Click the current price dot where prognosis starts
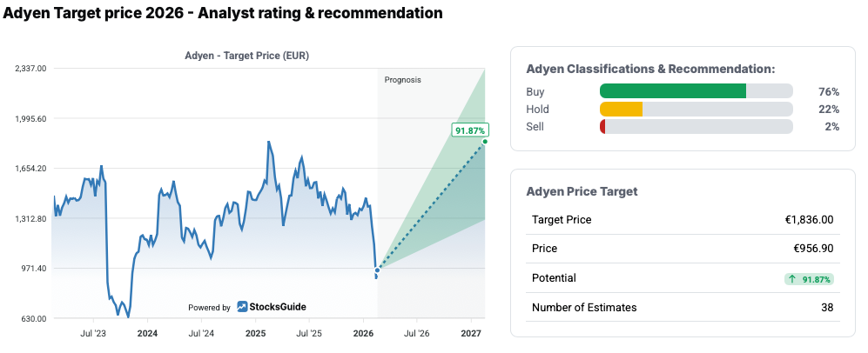Screen dimensions: 868x353 tap(377, 270)
